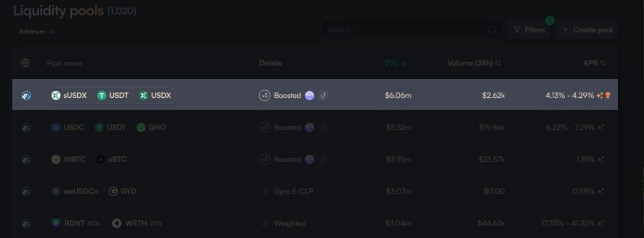Click the sparkle icon next to 4.29% APR

click(599, 96)
